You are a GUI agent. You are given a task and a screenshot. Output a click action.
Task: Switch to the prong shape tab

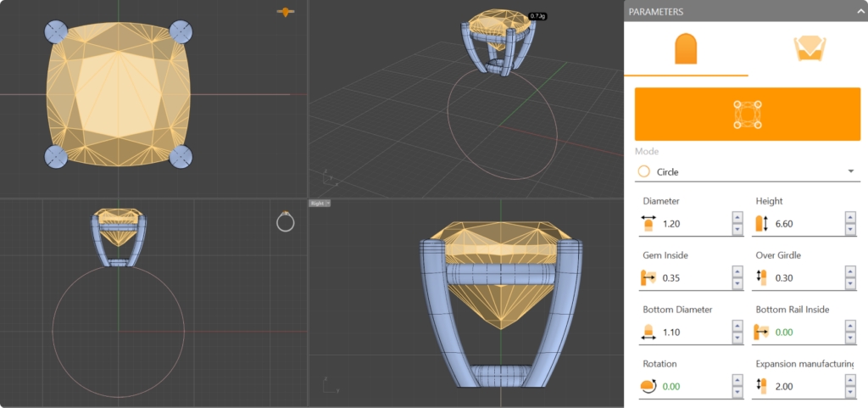pyautogui.click(x=686, y=49)
